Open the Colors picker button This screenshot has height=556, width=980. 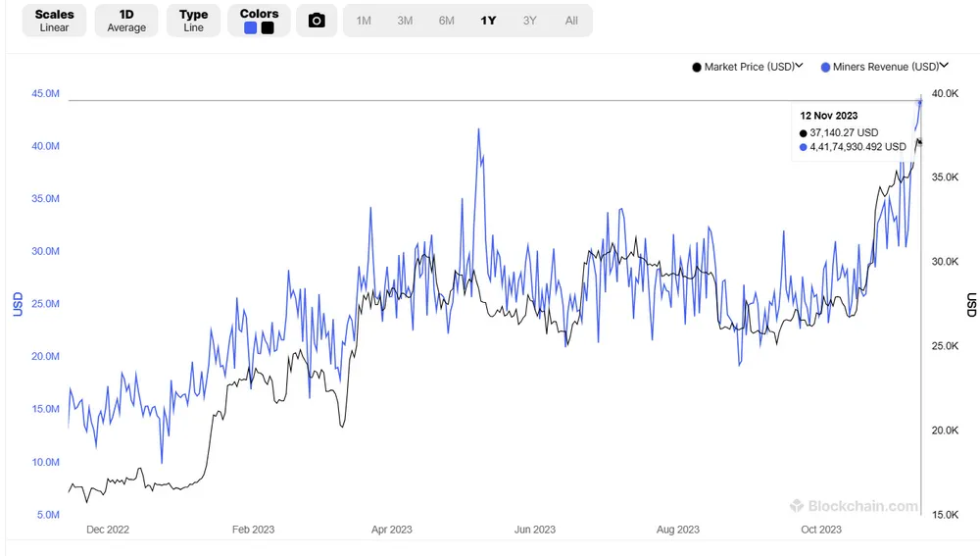[x=259, y=21]
